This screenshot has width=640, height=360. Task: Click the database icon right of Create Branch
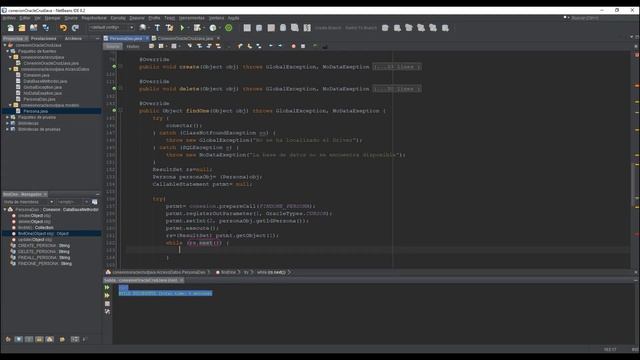click(385, 28)
